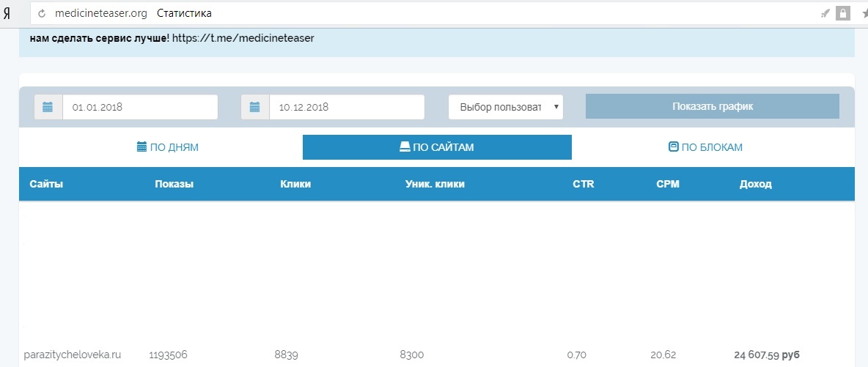Viewport: 868px width, 367px height.
Task: Click the Уник. клики column header
Action: point(435,185)
